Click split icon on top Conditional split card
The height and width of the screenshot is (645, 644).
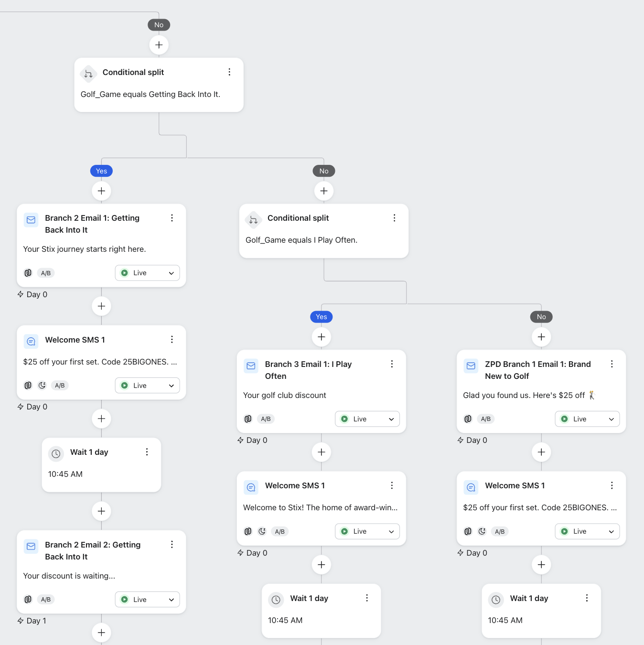click(x=88, y=74)
